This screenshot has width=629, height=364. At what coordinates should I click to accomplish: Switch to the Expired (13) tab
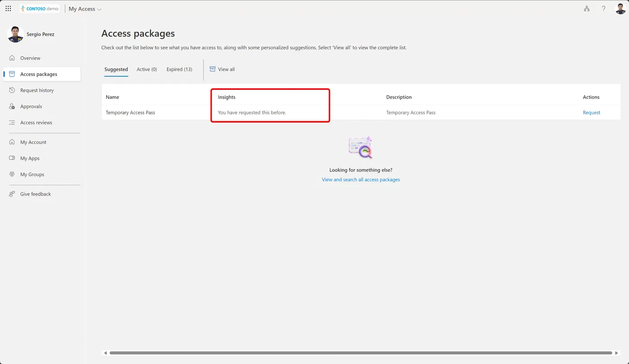pos(179,69)
